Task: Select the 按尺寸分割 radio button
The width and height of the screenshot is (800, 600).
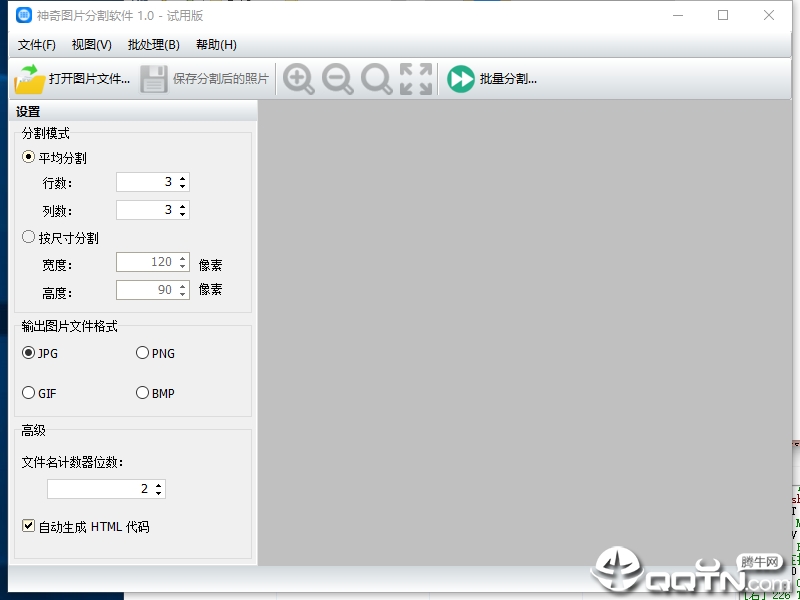Action: coord(29,237)
